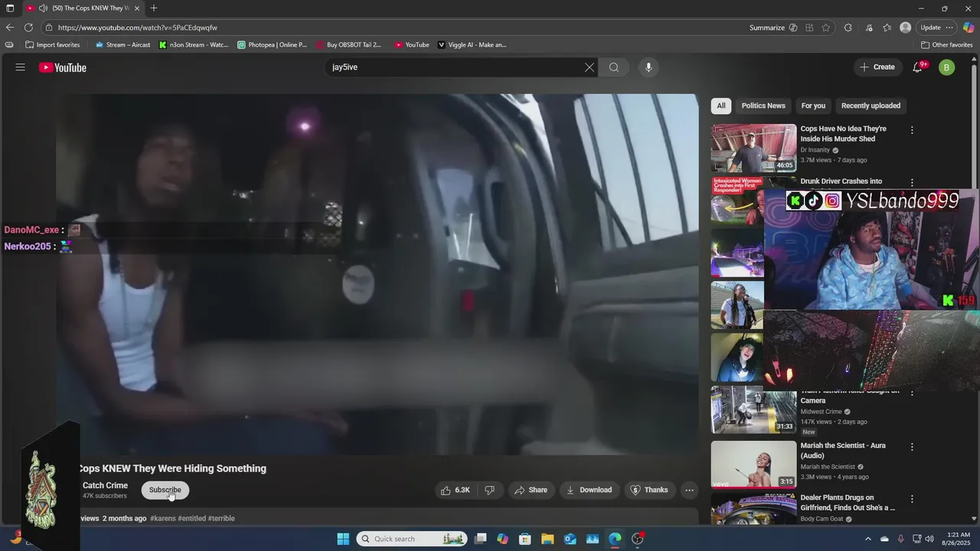Open the Catch Crime channel page

click(x=105, y=485)
